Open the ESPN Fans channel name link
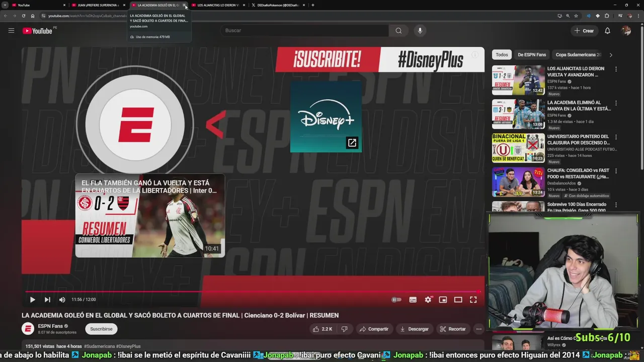Screen dimensions: 644x362 [50, 326]
